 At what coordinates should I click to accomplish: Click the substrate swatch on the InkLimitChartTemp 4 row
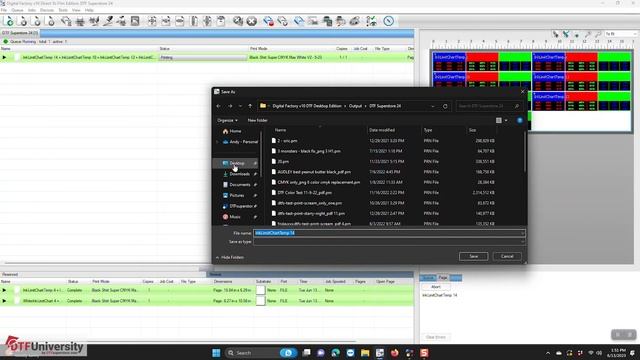[x=260, y=290]
